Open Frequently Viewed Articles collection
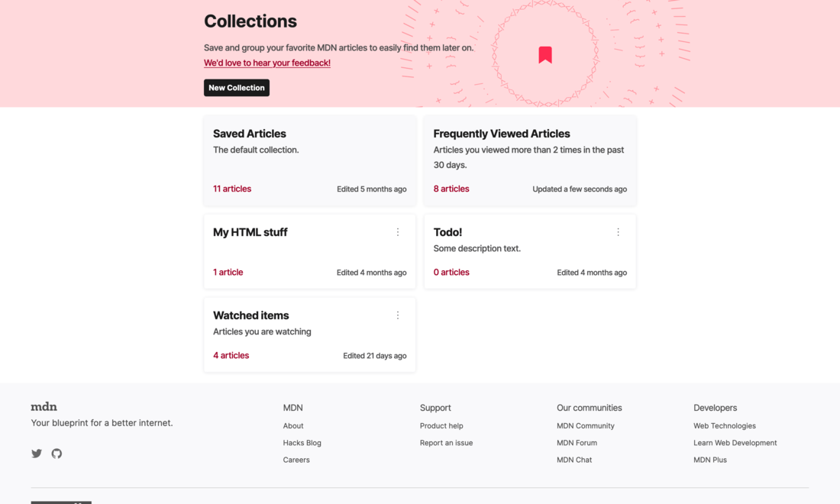The image size is (840, 504). [x=502, y=134]
